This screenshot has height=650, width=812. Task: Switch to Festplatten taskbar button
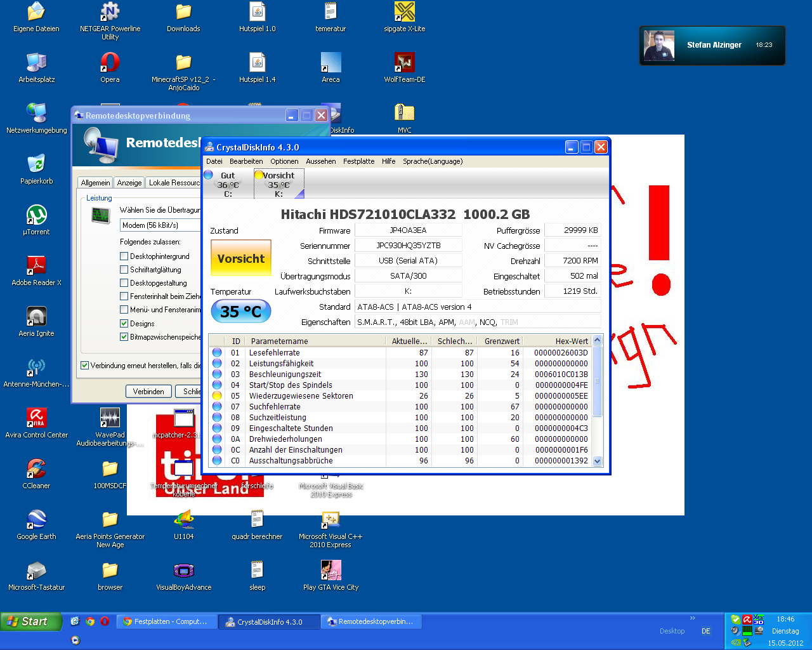click(167, 622)
